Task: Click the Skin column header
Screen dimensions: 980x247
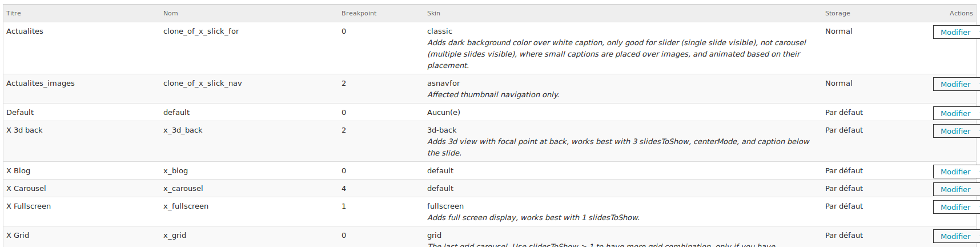Action: (x=433, y=13)
